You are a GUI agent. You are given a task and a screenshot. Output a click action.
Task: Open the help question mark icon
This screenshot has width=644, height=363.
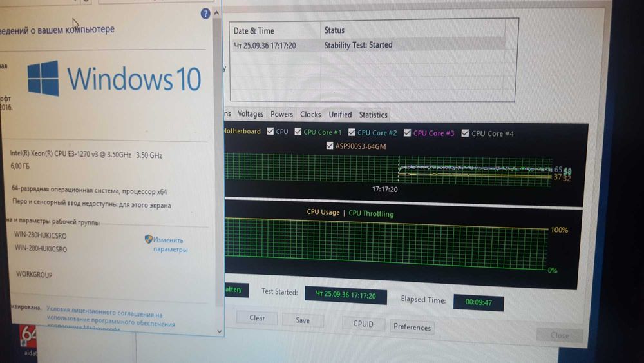tap(205, 14)
